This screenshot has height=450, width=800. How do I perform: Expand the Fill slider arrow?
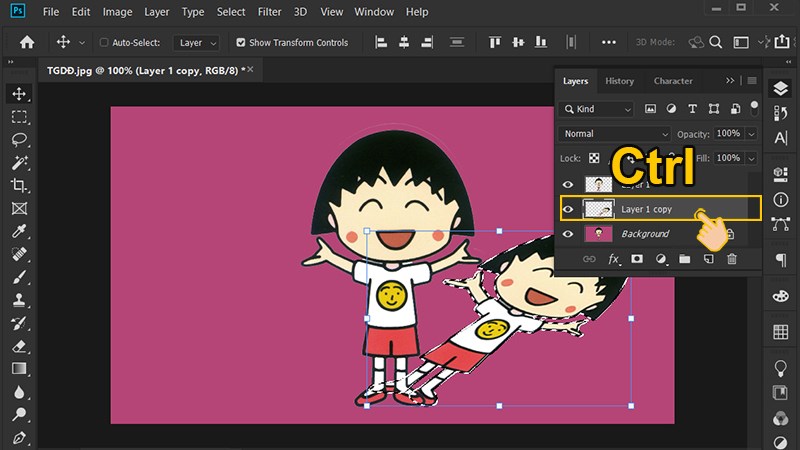click(751, 158)
